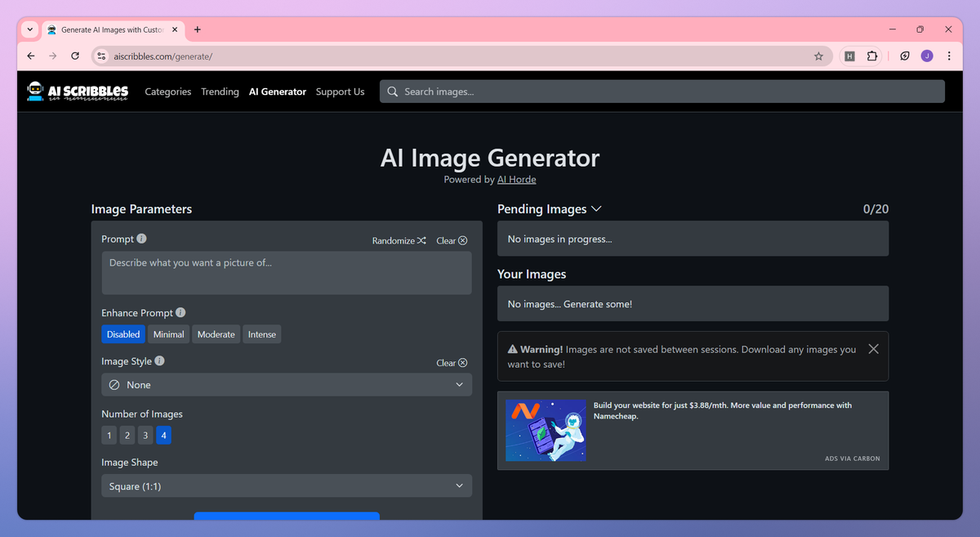Bookmark this page with the star icon
980x537 pixels.
pyautogui.click(x=818, y=56)
